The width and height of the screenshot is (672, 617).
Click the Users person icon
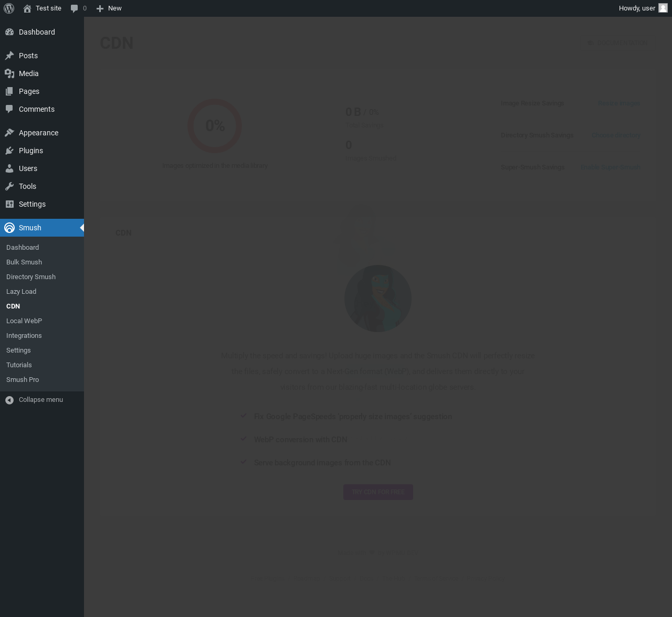pyautogui.click(x=9, y=168)
